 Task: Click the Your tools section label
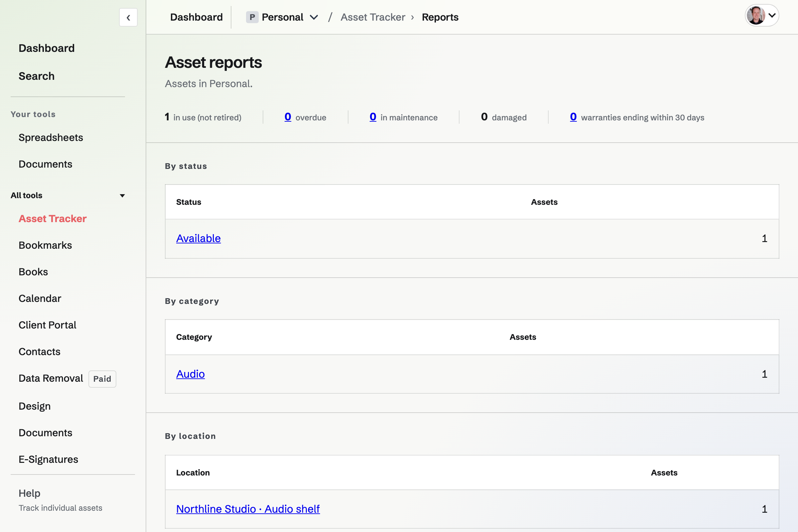(33, 114)
